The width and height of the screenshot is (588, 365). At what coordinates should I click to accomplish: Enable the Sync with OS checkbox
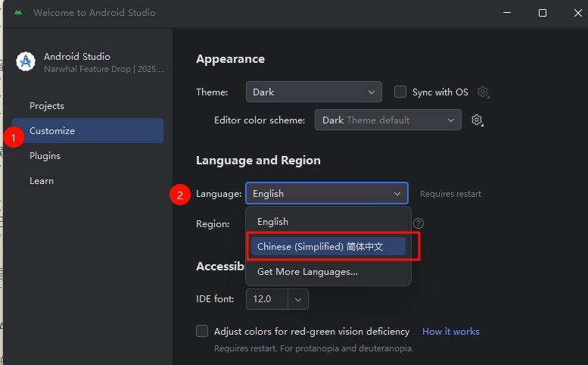[400, 92]
